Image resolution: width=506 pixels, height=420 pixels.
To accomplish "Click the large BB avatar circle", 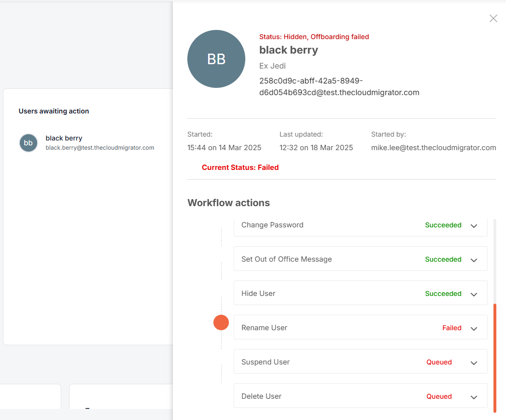I will click(x=216, y=59).
